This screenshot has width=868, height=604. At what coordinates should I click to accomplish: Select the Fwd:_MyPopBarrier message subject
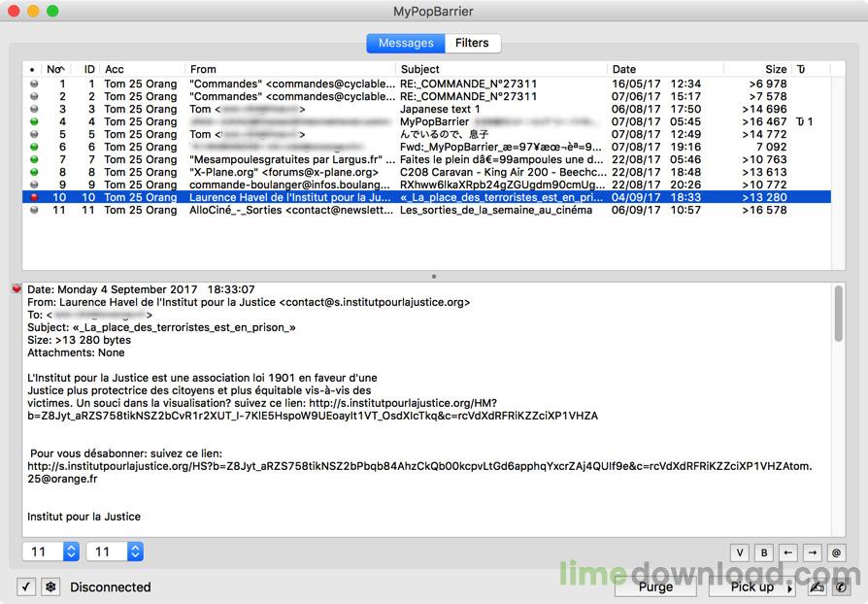point(500,148)
